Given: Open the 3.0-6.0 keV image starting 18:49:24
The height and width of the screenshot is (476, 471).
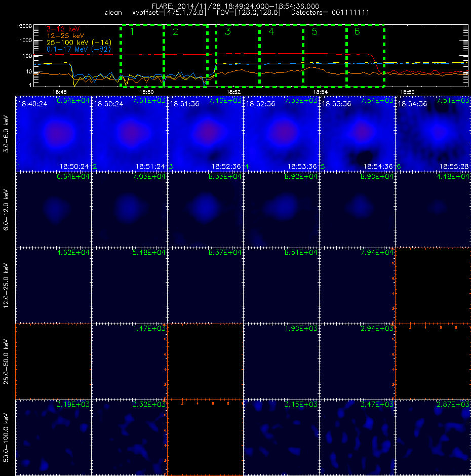Looking at the screenshot, I should (x=54, y=134).
